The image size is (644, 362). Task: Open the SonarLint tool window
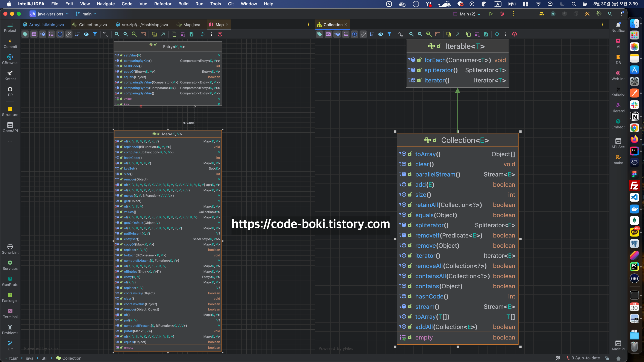(10, 249)
